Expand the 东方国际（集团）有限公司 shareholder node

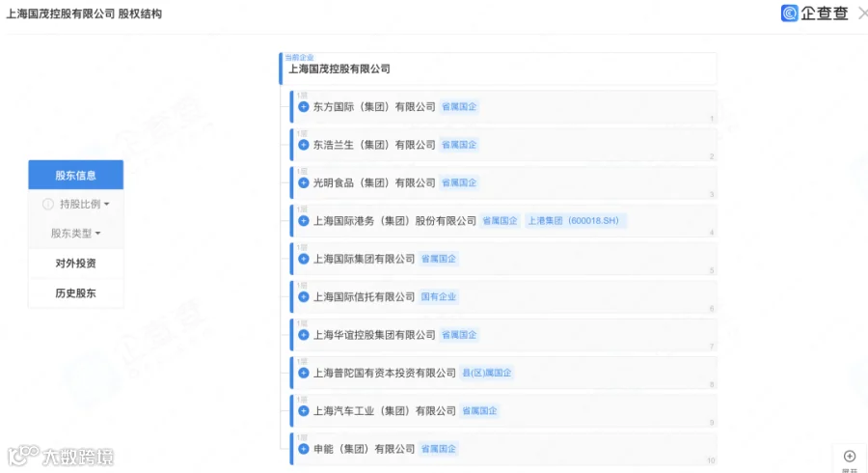pos(304,107)
